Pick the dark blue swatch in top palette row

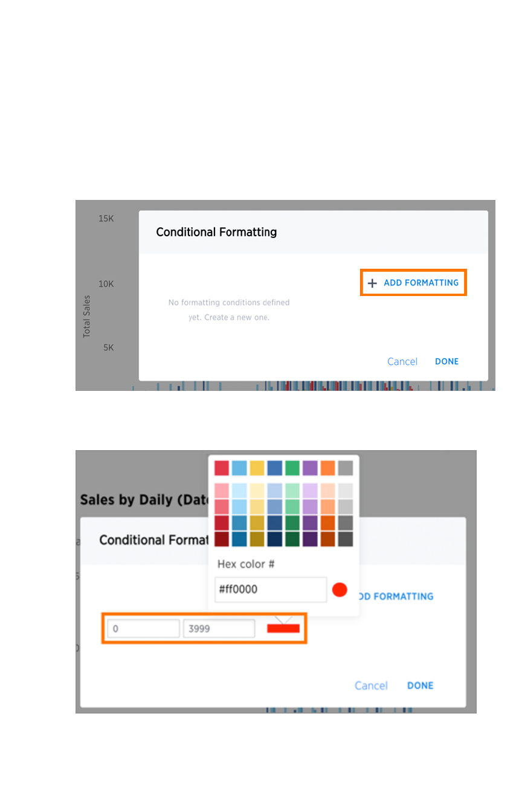(274, 468)
